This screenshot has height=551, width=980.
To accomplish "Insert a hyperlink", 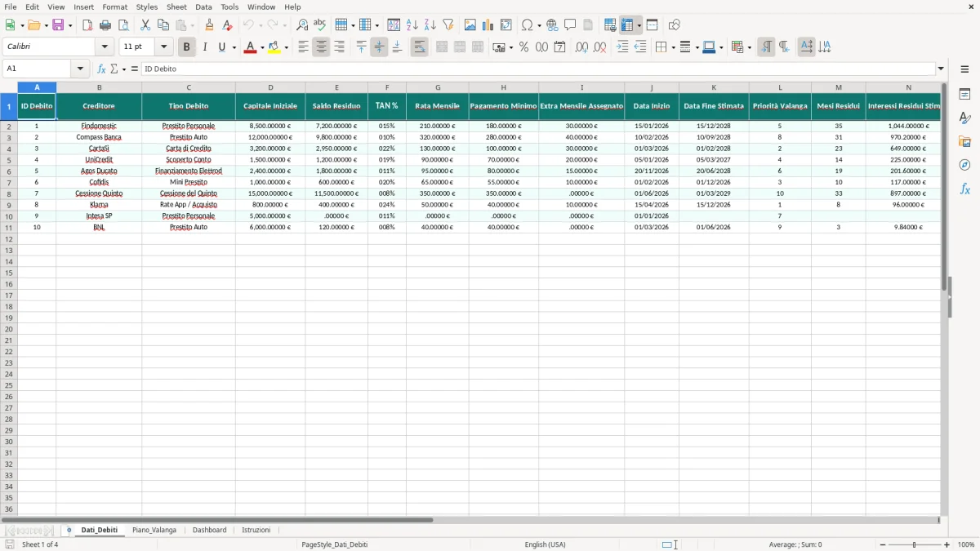I will tap(552, 25).
